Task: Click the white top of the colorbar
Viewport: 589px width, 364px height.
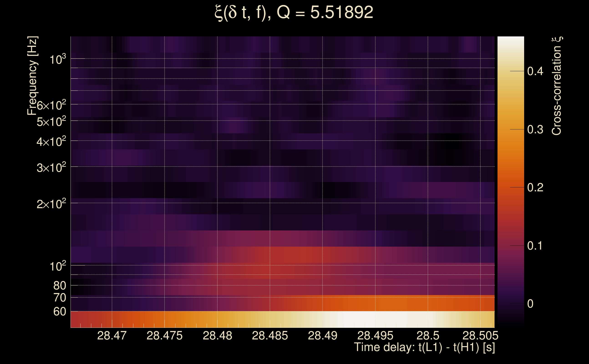Action: (x=510, y=41)
